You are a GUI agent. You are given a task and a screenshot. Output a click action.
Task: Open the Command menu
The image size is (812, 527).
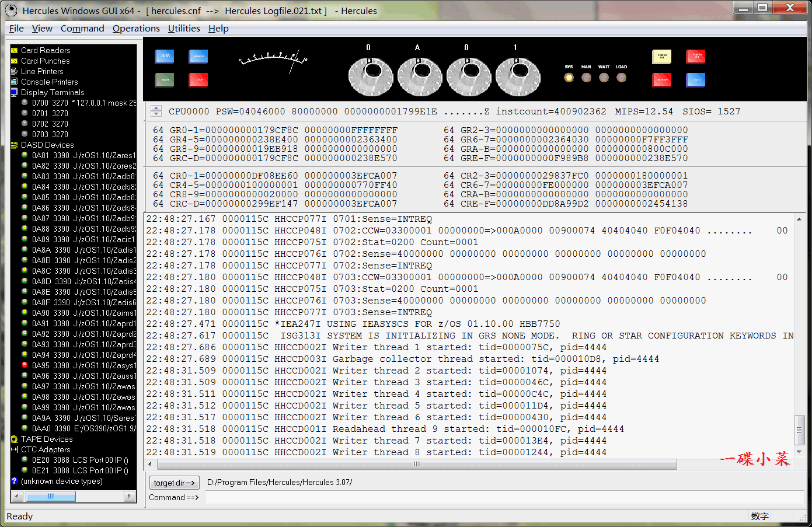tap(82, 28)
